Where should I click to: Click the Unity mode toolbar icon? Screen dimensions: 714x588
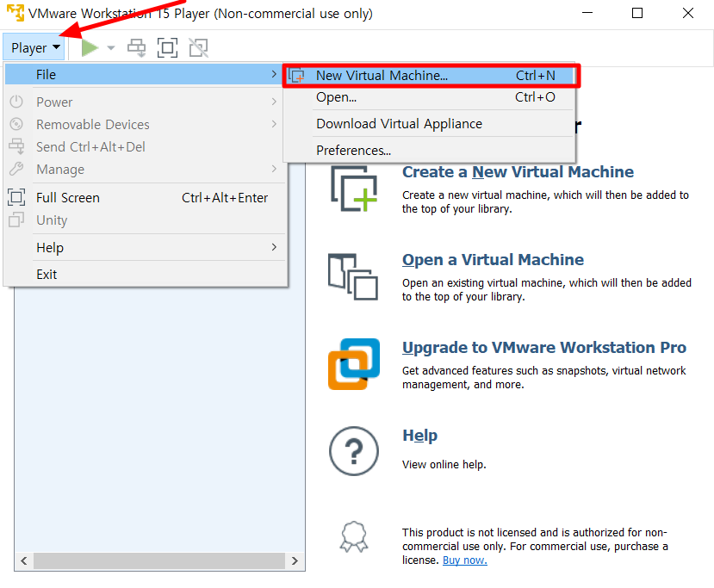(199, 48)
